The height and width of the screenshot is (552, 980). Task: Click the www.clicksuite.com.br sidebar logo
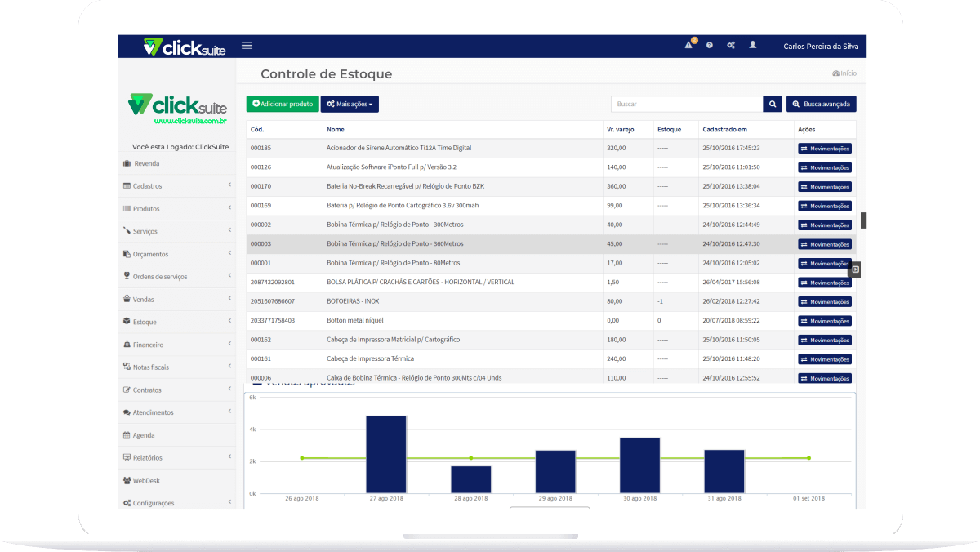(177, 109)
